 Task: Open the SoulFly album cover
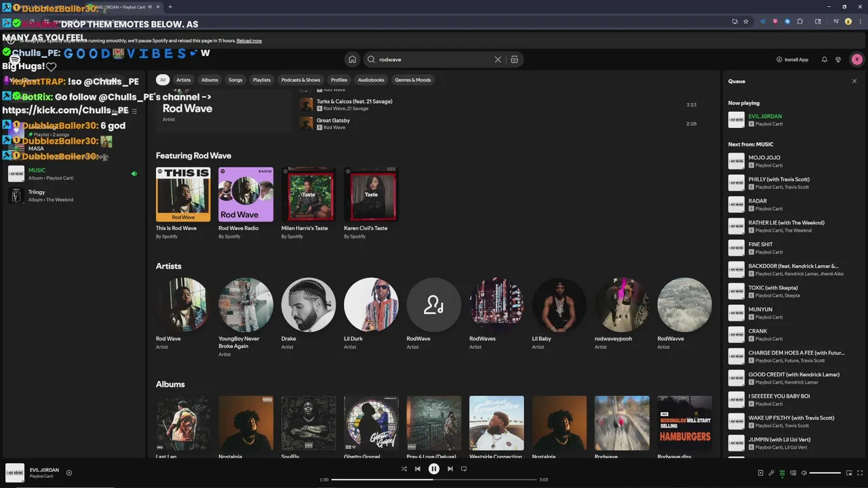(x=309, y=423)
